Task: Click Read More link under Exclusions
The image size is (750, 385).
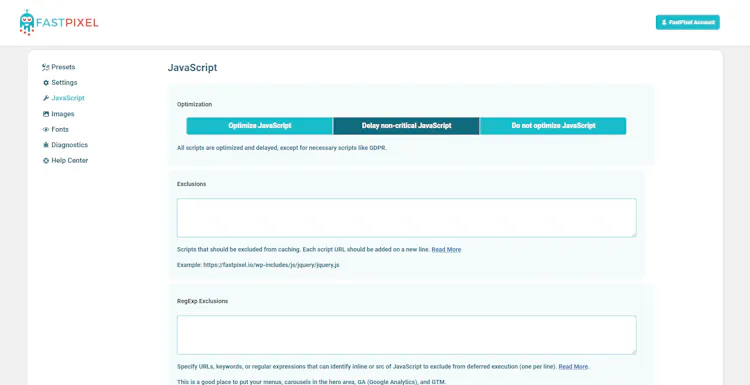Action: coord(446,250)
